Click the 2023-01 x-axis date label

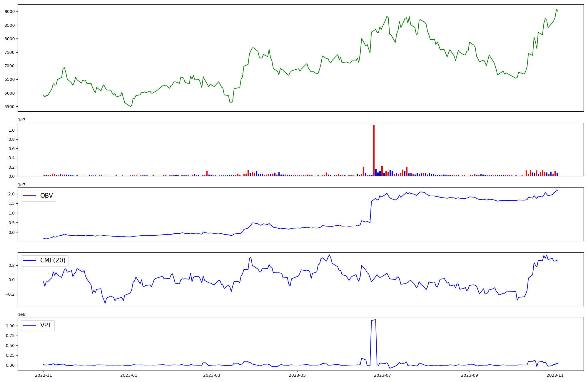129,375
